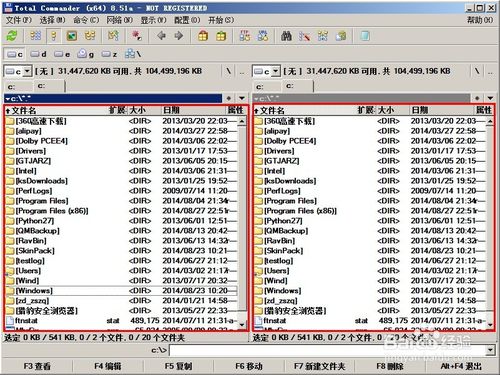
Task: Open left panel favorites hotlist asterisk button
Action: (x=229, y=98)
